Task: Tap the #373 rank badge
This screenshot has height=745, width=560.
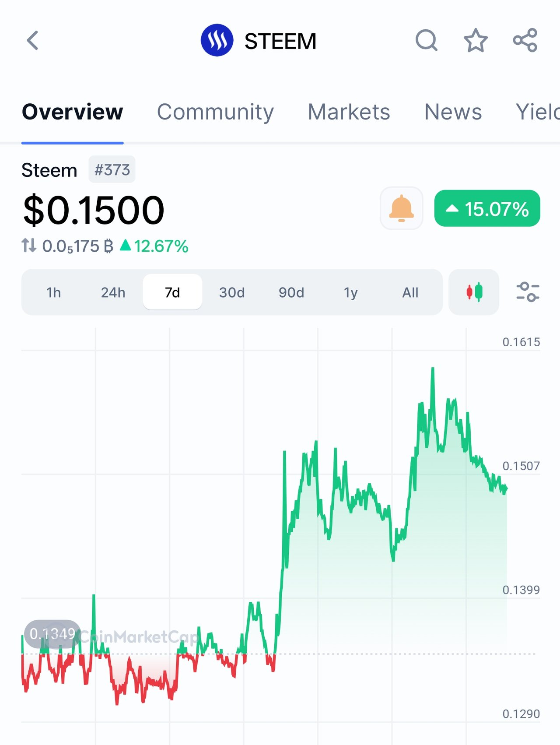Action: pyautogui.click(x=112, y=169)
